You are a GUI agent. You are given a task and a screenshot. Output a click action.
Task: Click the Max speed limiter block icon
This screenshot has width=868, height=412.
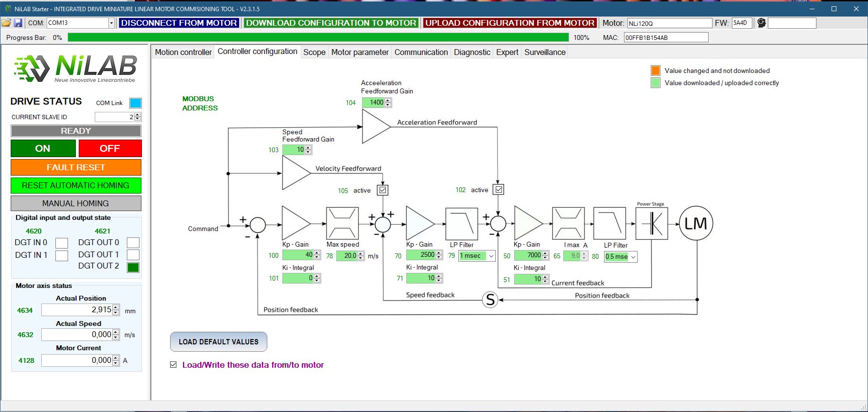(342, 224)
